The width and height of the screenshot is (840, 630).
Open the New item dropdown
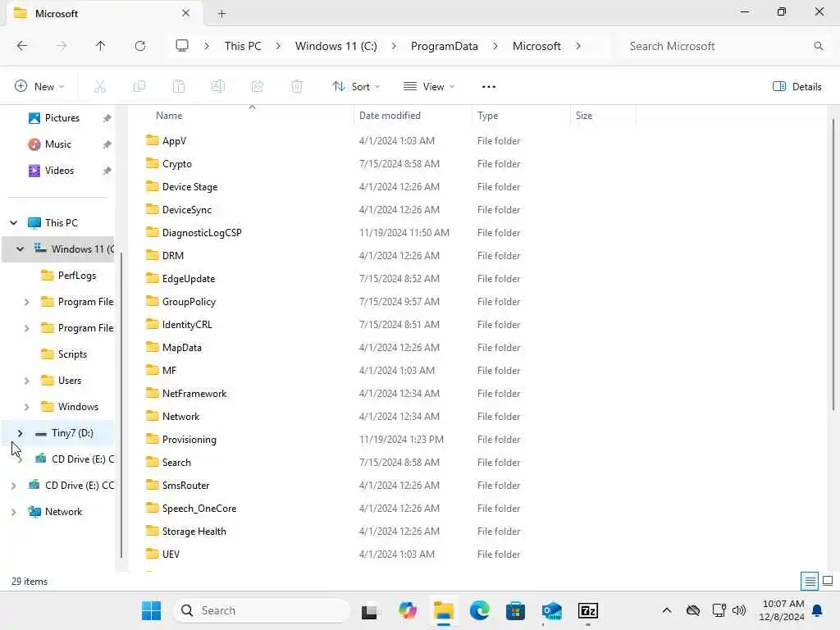coord(39,86)
